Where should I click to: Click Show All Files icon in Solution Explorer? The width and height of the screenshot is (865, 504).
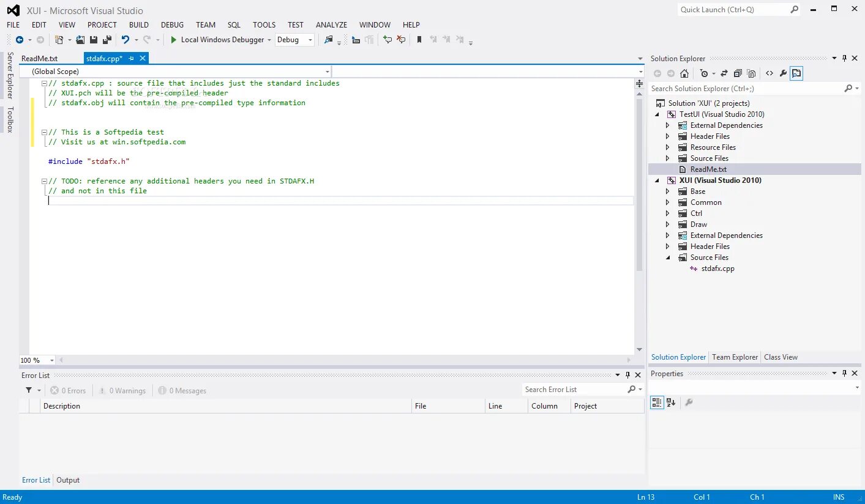click(752, 73)
